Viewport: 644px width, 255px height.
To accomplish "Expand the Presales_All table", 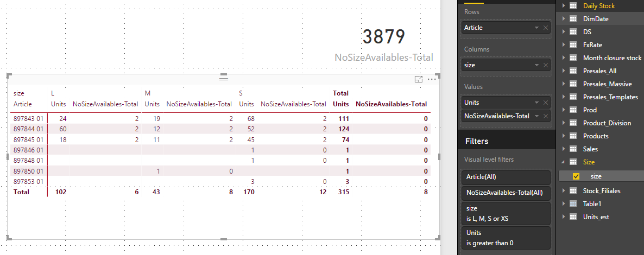I will pos(563,71).
